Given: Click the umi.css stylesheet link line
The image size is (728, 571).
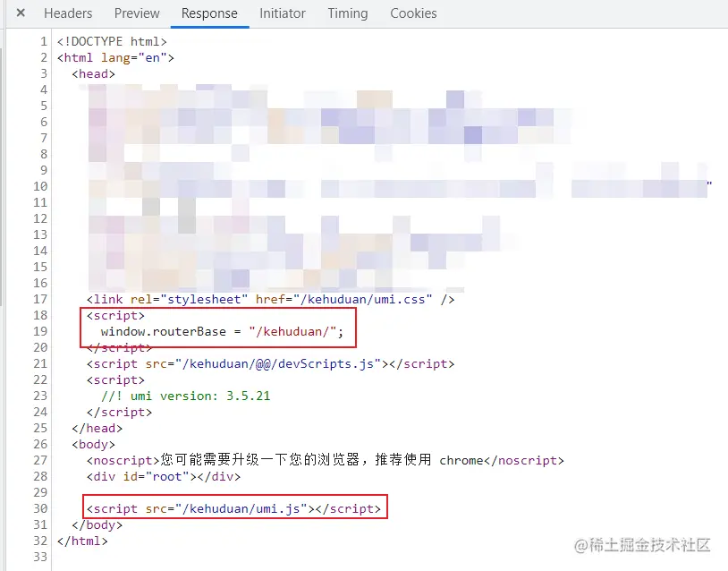Looking at the screenshot, I should pyautogui.click(x=270, y=299).
